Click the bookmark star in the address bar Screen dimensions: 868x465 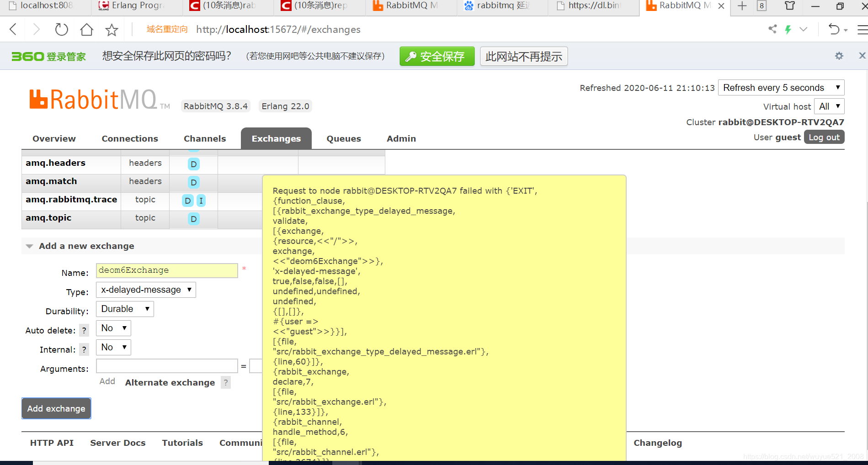pyautogui.click(x=111, y=29)
